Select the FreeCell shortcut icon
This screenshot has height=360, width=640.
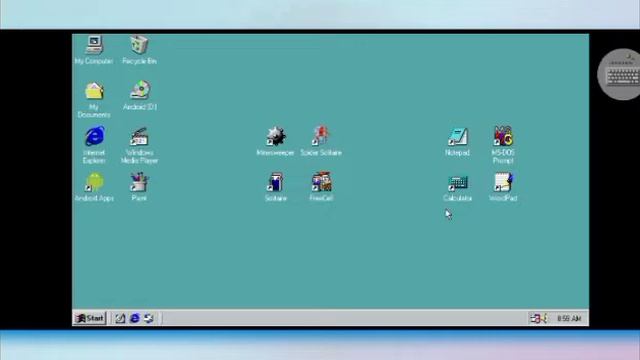click(321, 182)
